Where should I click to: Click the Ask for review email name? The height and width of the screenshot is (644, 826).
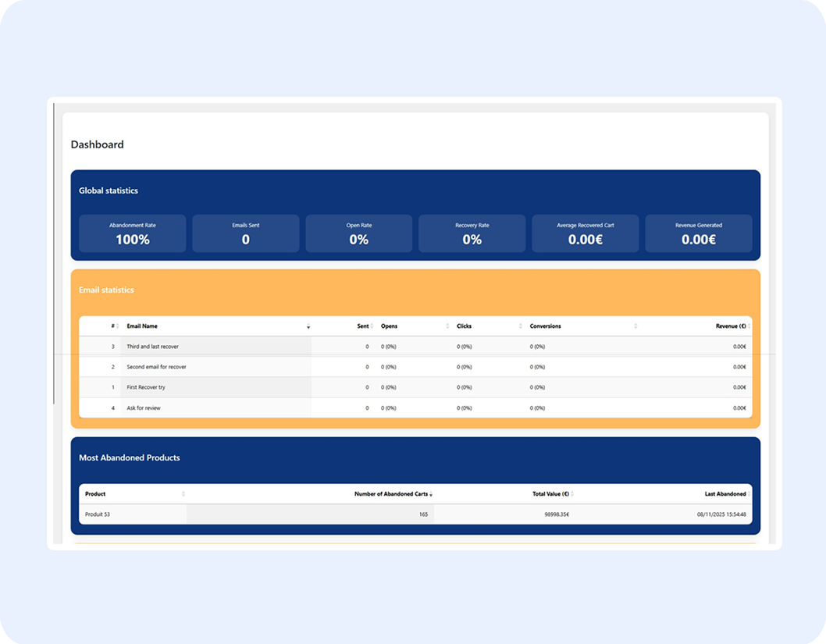pos(145,407)
